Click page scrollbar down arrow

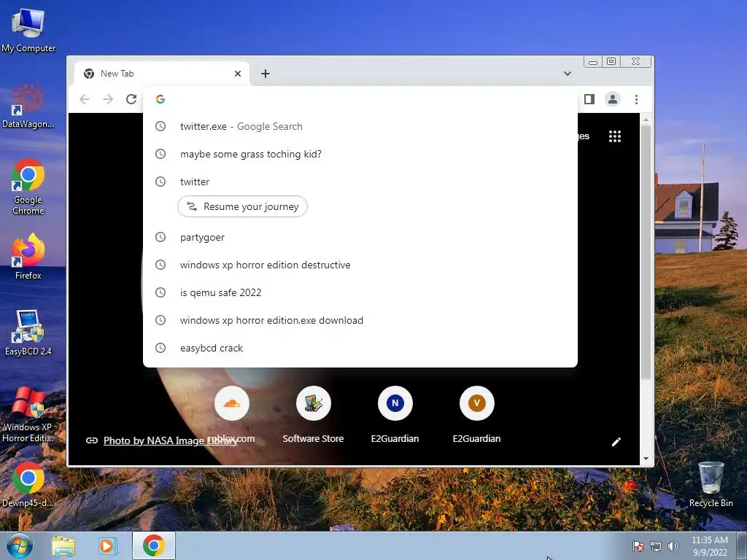pyautogui.click(x=646, y=459)
